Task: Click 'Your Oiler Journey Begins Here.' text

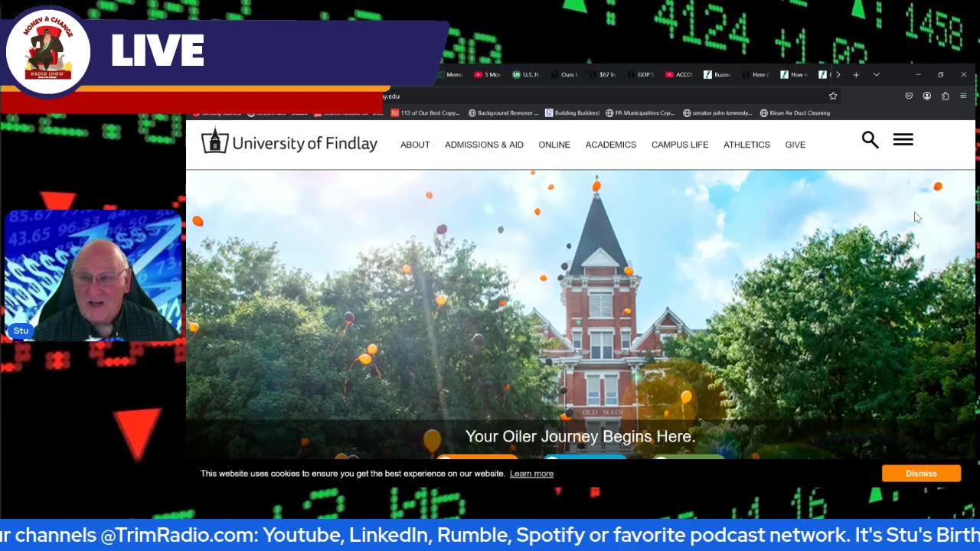Action: click(x=580, y=436)
